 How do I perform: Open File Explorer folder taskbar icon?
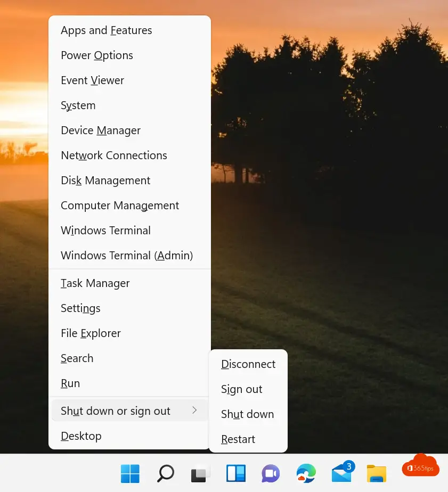coord(377,473)
